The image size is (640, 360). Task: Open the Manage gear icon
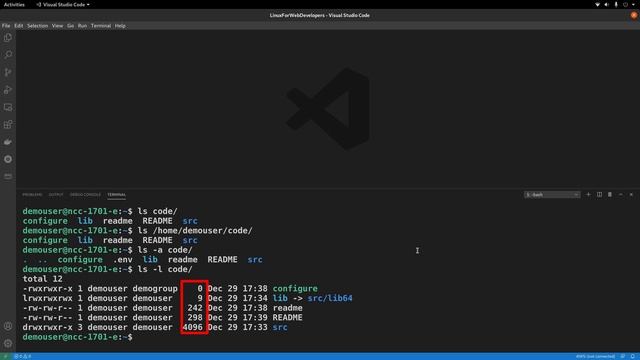point(8,343)
